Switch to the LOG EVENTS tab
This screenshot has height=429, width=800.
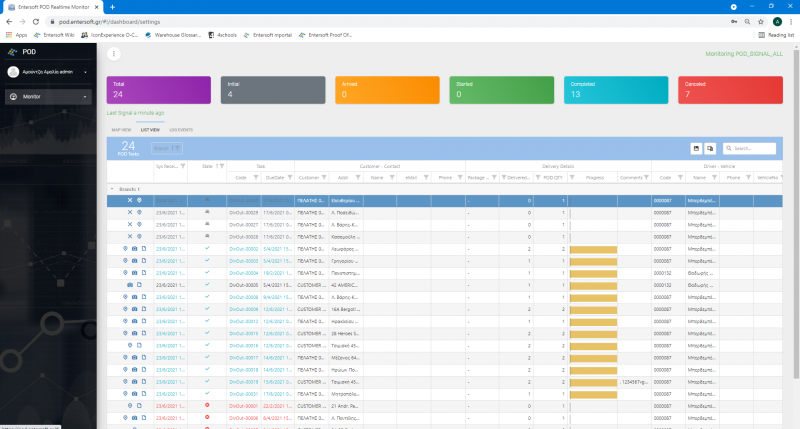click(x=181, y=130)
